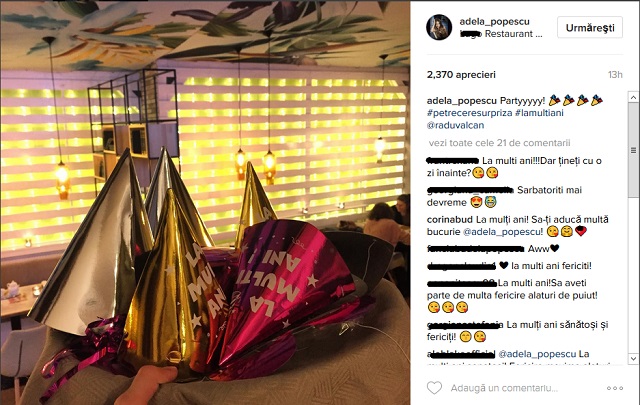Open the #lamultiani hashtag
Screen dimensions: 640x405
(539, 113)
